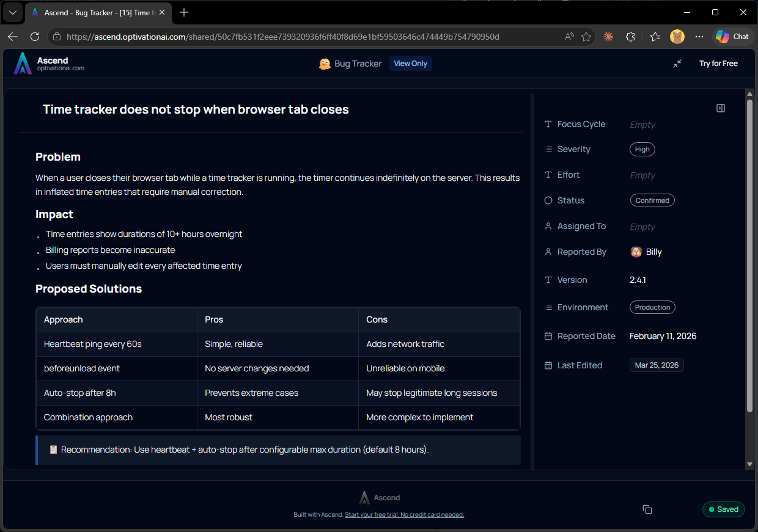Click the No server changes needed cell
The image size is (758, 532).
point(278,369)
